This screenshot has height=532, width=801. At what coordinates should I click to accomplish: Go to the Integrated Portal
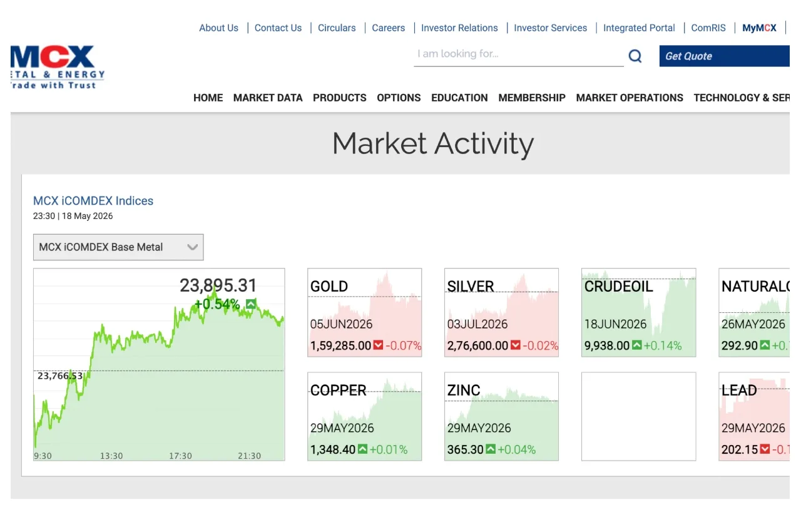pyautogui.click(x=639, y=28)
